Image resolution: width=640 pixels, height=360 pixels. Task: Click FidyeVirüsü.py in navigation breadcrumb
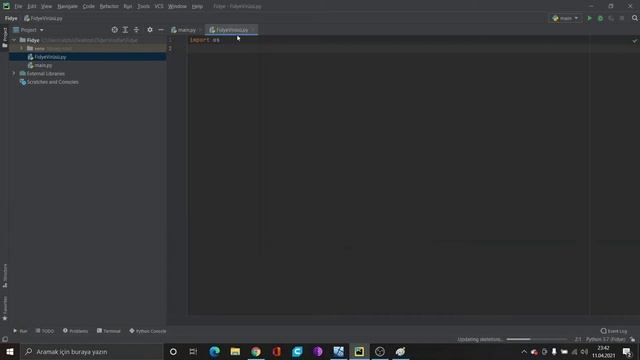(x=43, y=18)
